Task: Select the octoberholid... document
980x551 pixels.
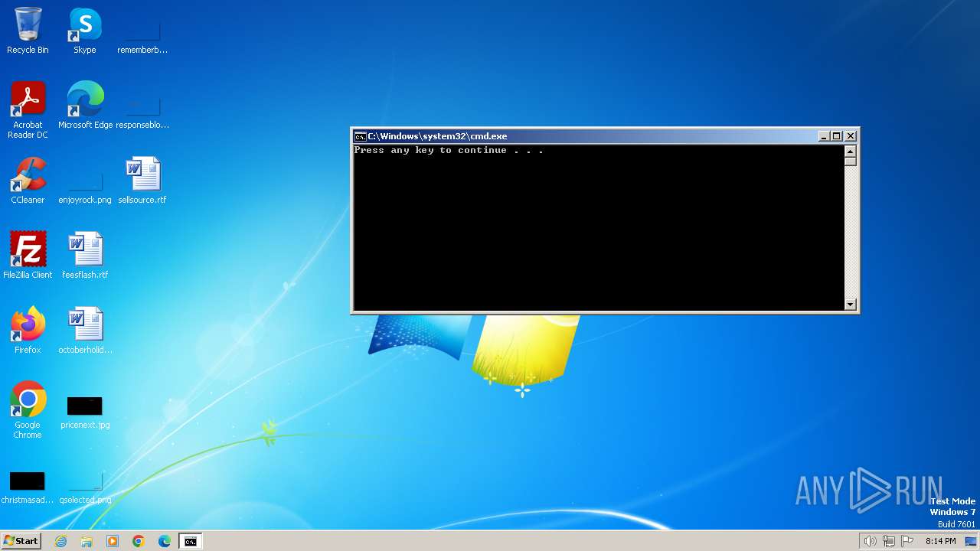Action: click(x=85, y=331)
